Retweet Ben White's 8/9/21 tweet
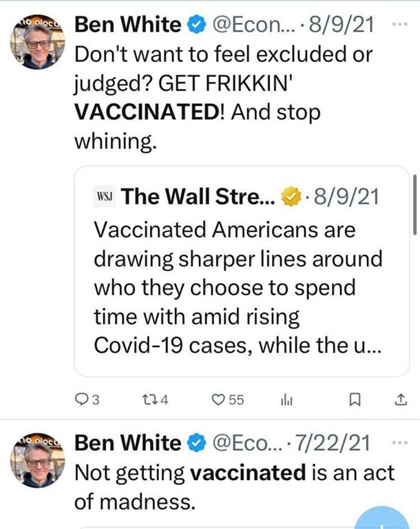The image size is (420, 529). [150, 400]
